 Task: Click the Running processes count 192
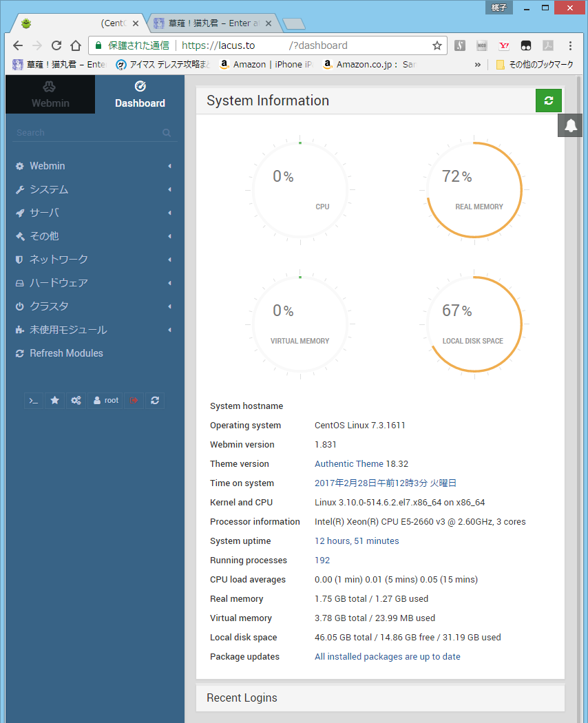[322, 560]
